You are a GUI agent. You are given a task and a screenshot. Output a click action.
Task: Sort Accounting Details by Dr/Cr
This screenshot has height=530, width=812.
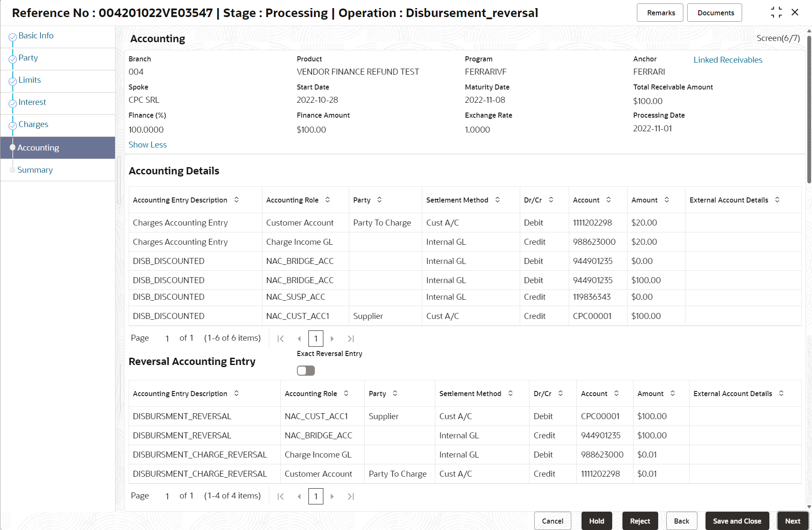click(551, 200)
